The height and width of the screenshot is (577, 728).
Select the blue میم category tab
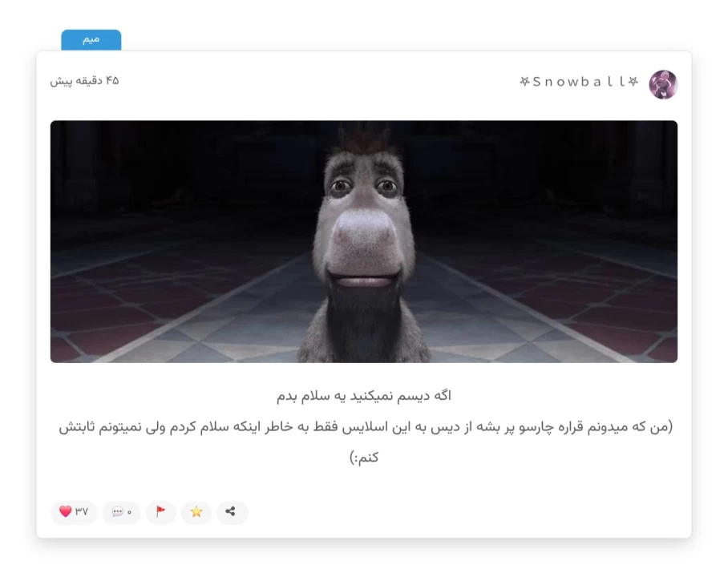[x=91, y=40]
